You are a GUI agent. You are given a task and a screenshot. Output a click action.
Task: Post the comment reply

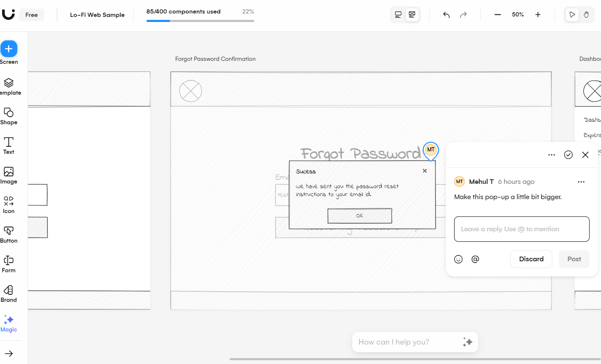[x=574, y=259]
